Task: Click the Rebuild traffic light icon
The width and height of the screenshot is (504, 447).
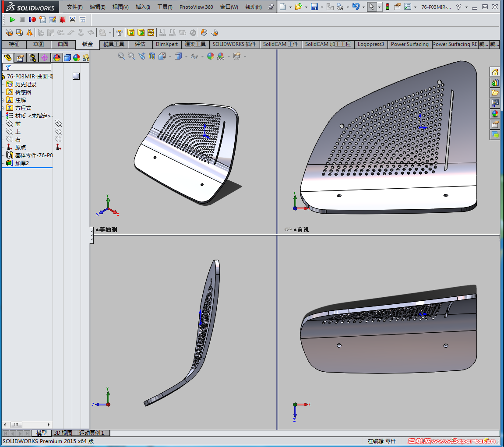Action: click(387, 7)
